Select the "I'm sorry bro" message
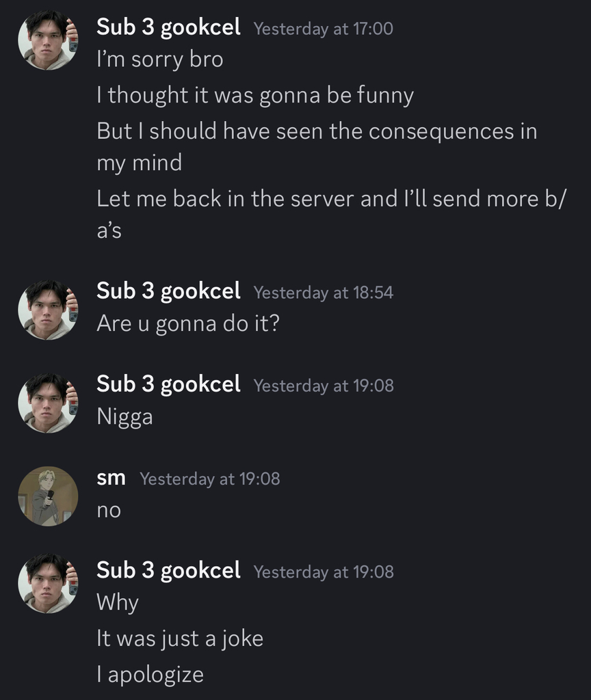Screen dimensions: 591x700 coord(160,59)
